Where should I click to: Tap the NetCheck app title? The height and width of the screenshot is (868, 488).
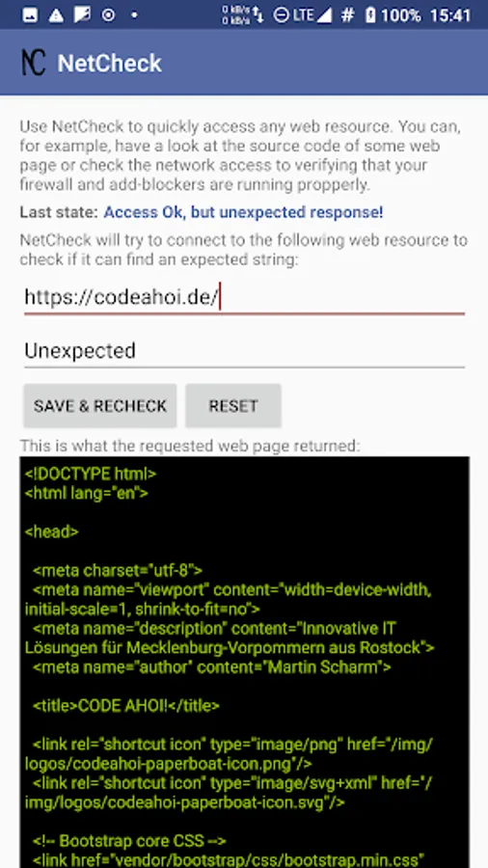click(x=110, y=63)
